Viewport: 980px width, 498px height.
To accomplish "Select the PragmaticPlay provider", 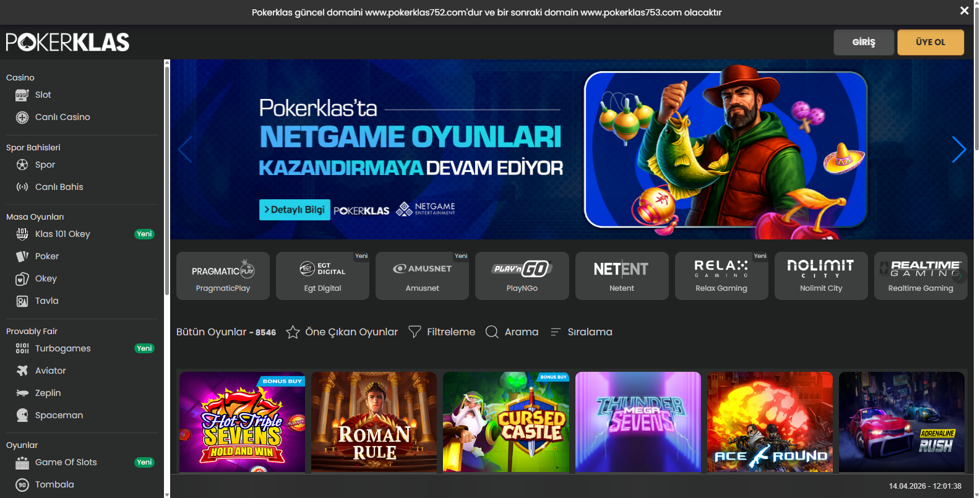I will 223,276.
